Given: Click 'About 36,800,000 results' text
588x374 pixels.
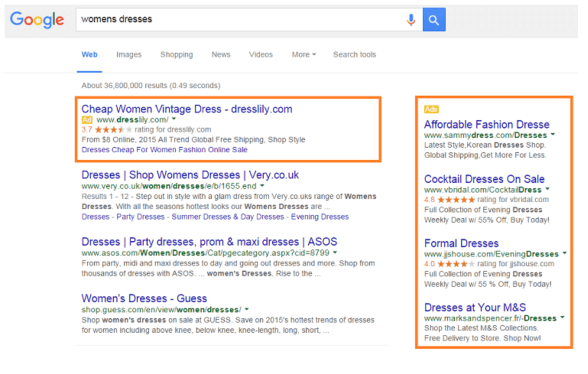Looking at the screenshot, I should 151,86.
